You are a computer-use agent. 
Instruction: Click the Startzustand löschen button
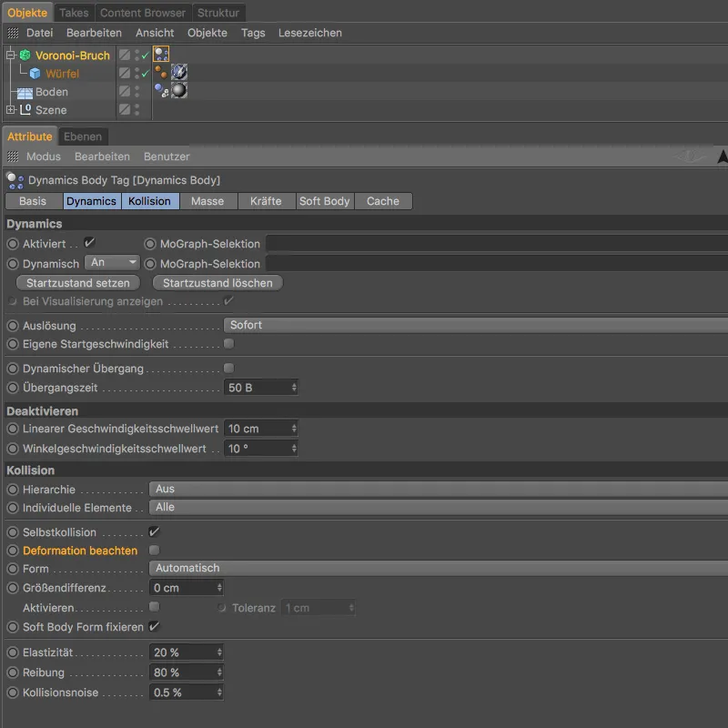217,283
